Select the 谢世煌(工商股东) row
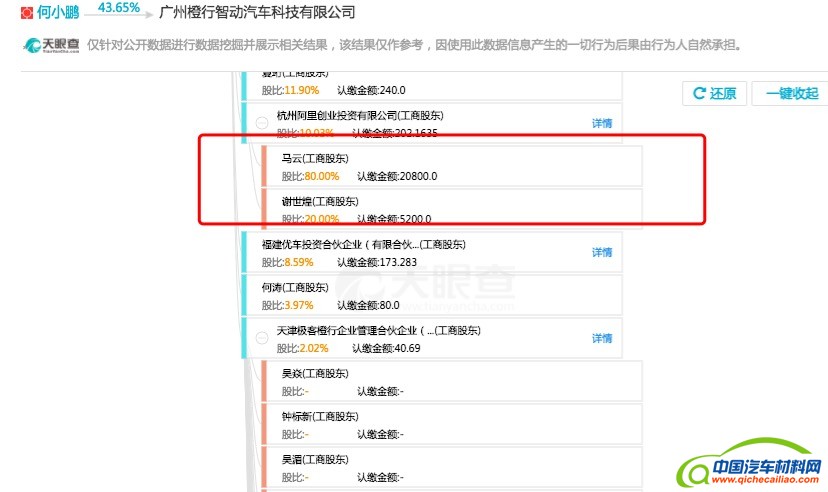 (451, 209)
